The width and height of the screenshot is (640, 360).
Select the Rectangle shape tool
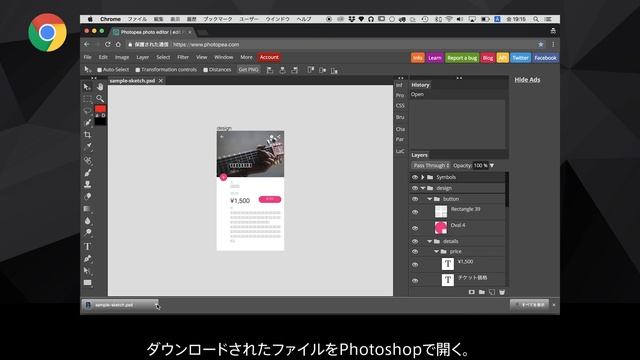coord(87,282)
